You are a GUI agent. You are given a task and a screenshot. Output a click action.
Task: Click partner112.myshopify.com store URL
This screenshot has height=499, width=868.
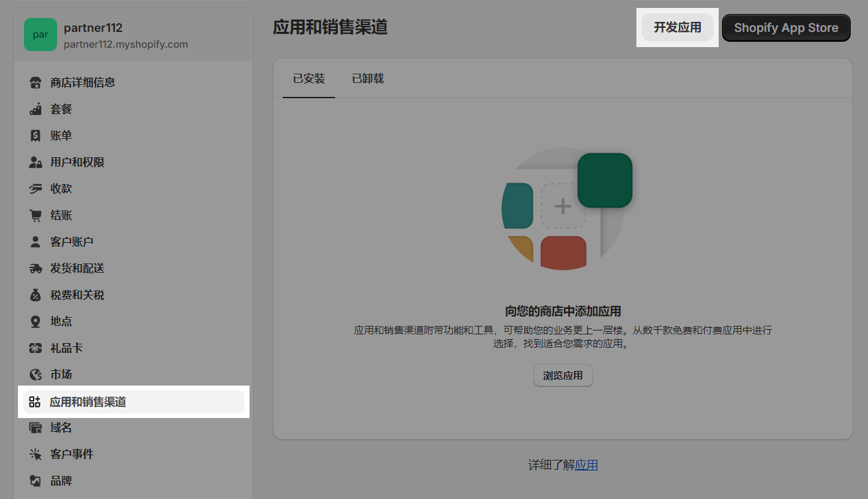(126, 44)
